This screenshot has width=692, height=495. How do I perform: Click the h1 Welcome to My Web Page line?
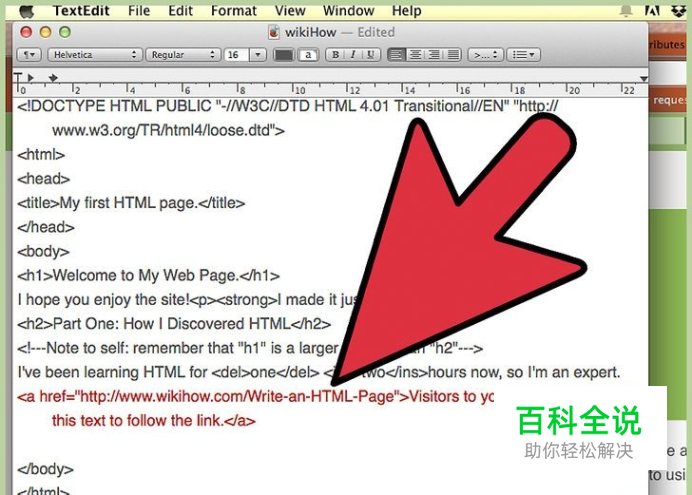pyautogui.click(x=148, y=276)
